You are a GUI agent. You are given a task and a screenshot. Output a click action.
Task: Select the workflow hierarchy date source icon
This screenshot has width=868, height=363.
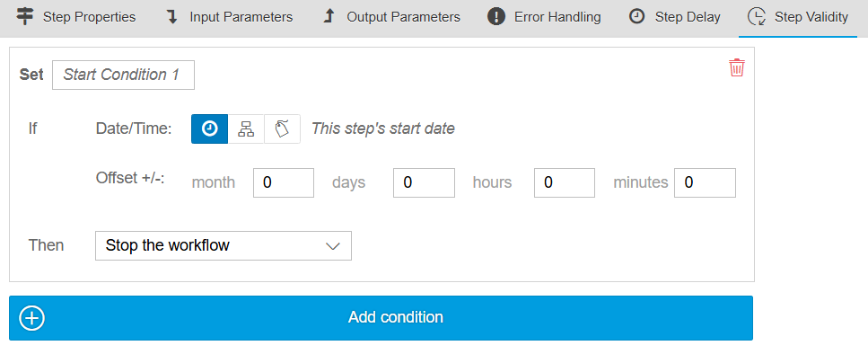[246, 128]
